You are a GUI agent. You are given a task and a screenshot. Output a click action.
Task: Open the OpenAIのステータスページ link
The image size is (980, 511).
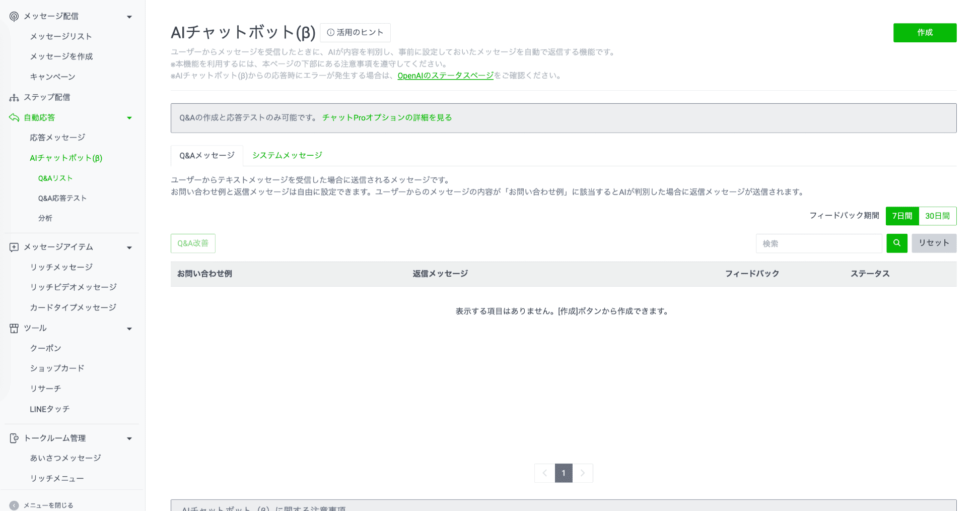445,75
